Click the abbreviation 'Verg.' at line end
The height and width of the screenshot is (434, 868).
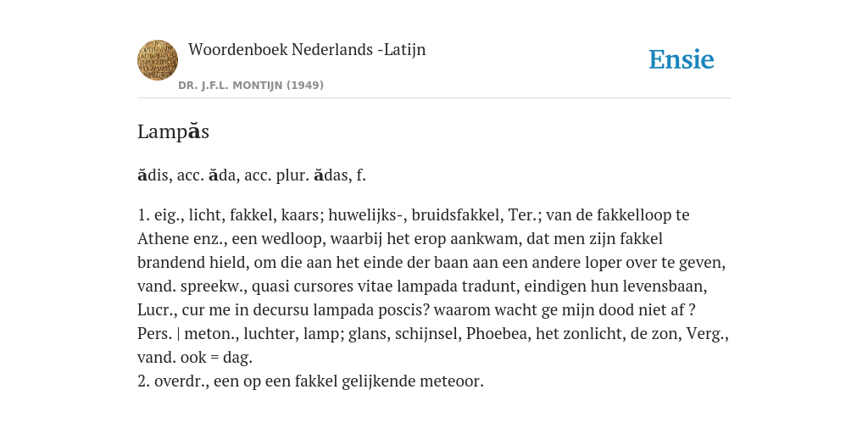coord(708,334)
